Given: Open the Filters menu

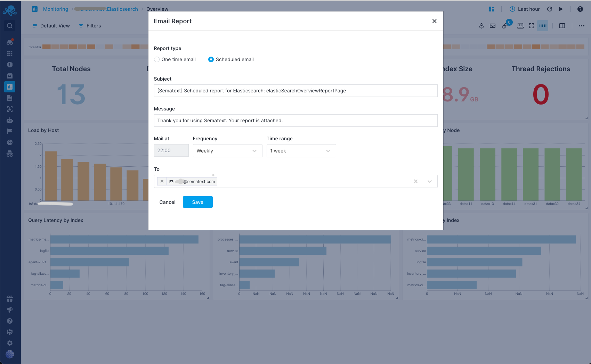Looking at the screenshot, I should coord(90,26).
